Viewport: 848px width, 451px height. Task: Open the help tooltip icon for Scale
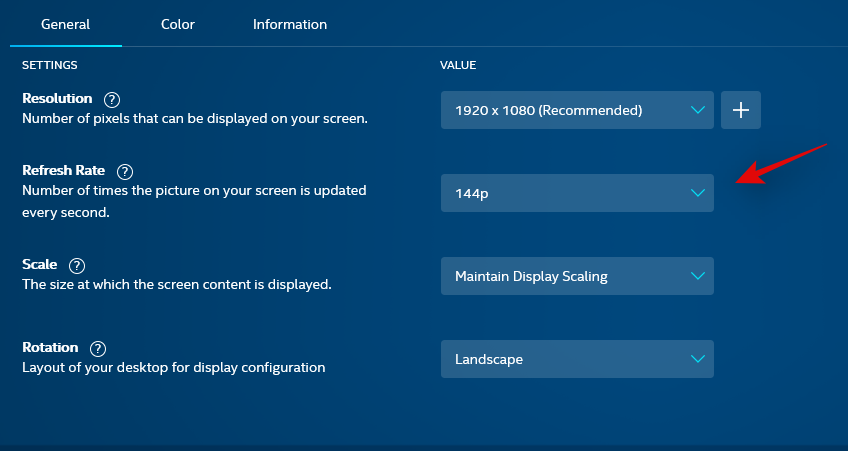(x=77, y=266)
